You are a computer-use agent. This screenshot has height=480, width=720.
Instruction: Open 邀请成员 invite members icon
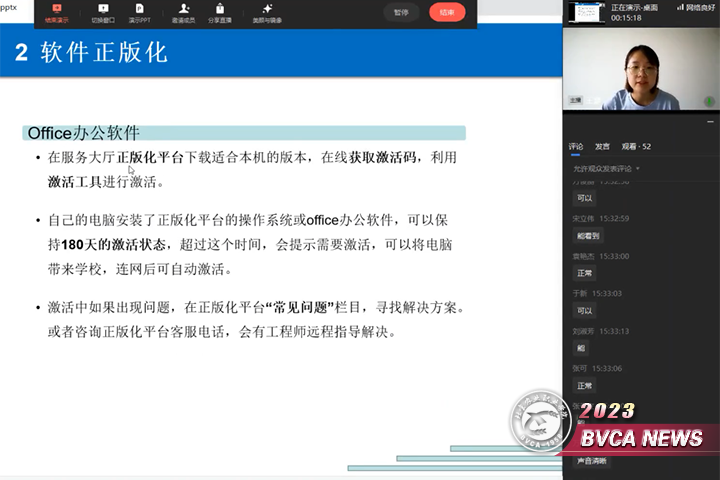pyautogui.click(x=183, y=12)
